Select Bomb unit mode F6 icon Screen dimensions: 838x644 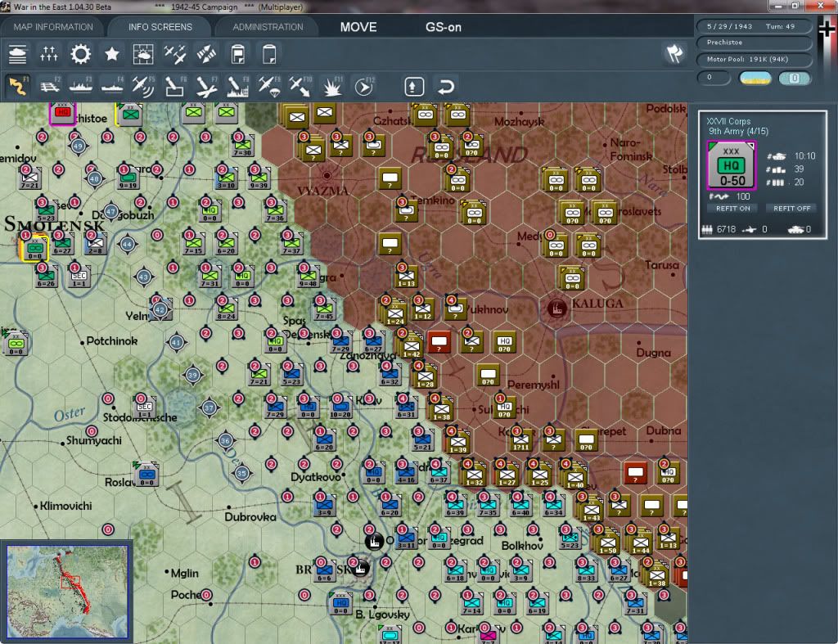pyautogui.click(x=175, y=87)
